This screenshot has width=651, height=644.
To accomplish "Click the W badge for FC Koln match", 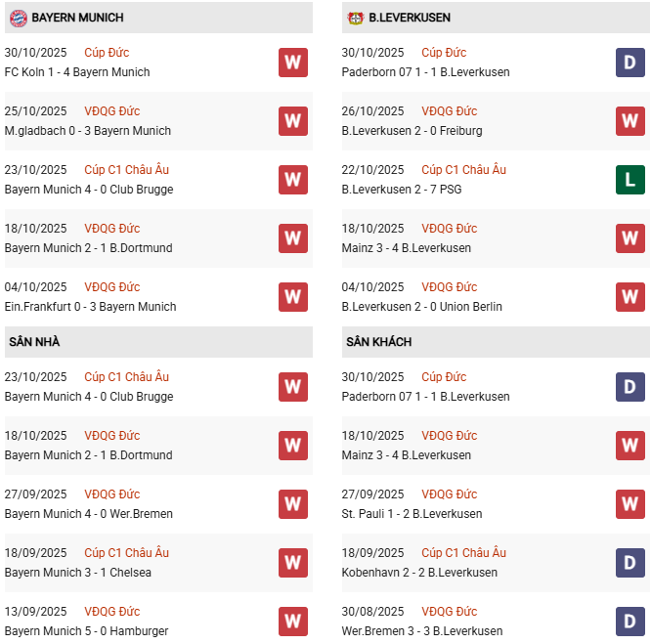I will click(293, 63).
